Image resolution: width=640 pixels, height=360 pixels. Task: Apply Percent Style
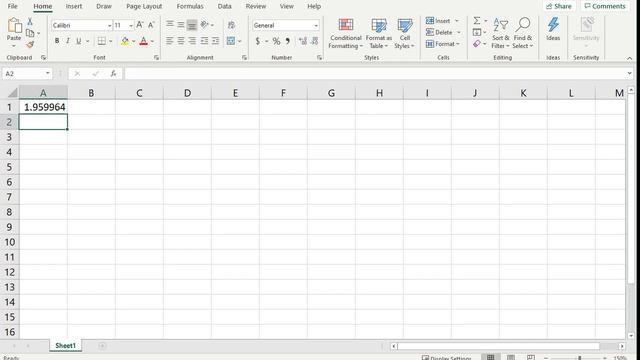[276, 41]
